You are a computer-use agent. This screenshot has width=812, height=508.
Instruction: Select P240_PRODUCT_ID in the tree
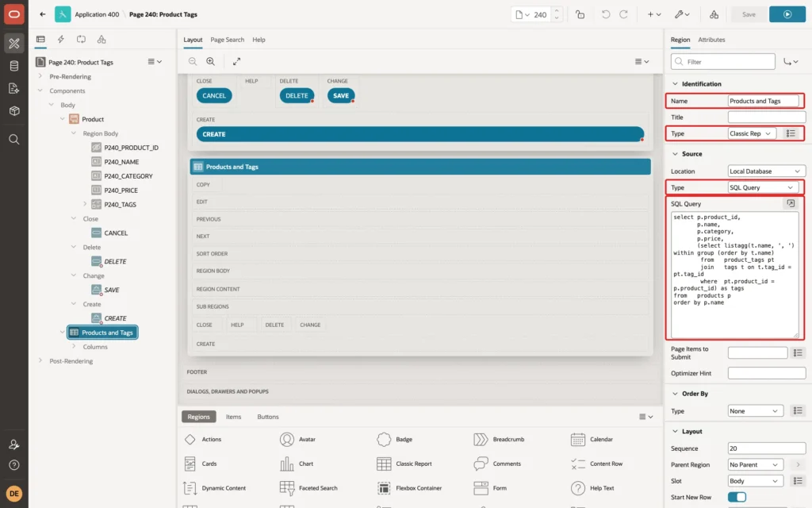point(131,148)
